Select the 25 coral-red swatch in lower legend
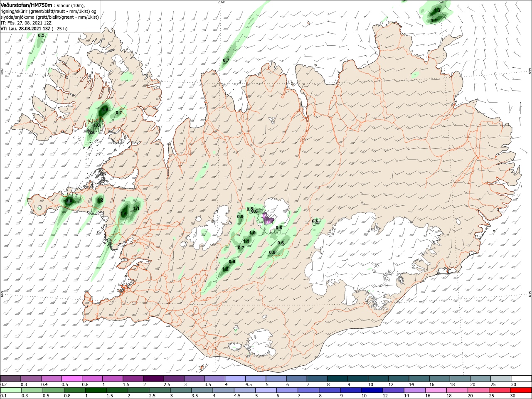The width and height of the screenshot is (532, 399). pyautogui.click(x=500, y=390)
